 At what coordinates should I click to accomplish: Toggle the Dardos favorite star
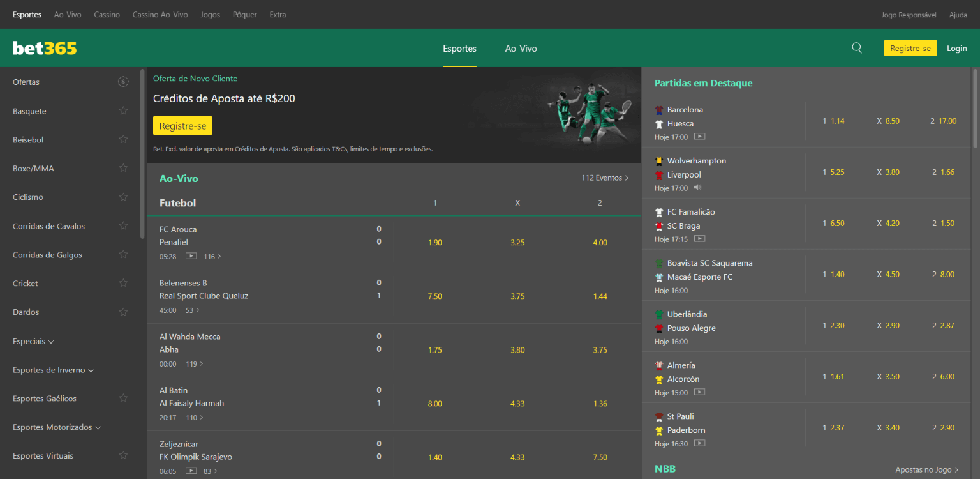point(123,312)
